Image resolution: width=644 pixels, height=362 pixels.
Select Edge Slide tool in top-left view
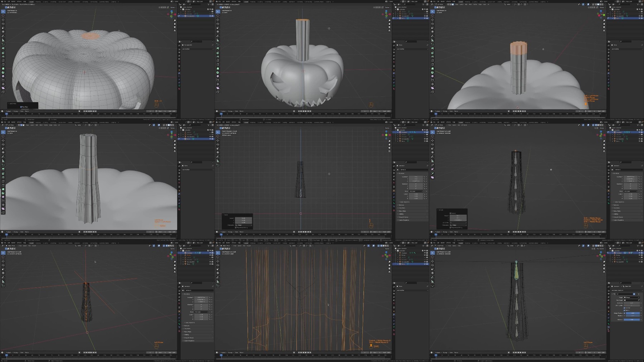click(x=3, y=80)
